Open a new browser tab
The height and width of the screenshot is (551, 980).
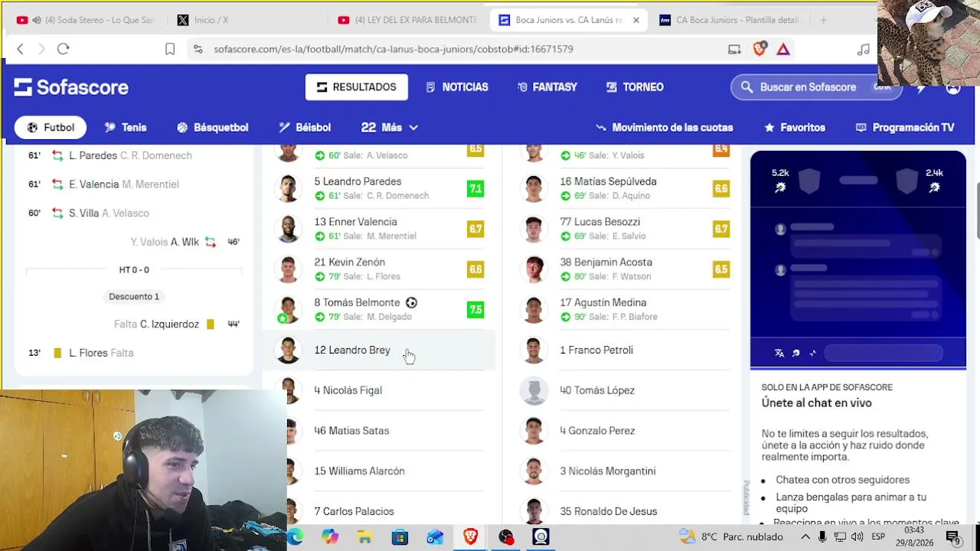pyautogui.click(x=823, y=20)
